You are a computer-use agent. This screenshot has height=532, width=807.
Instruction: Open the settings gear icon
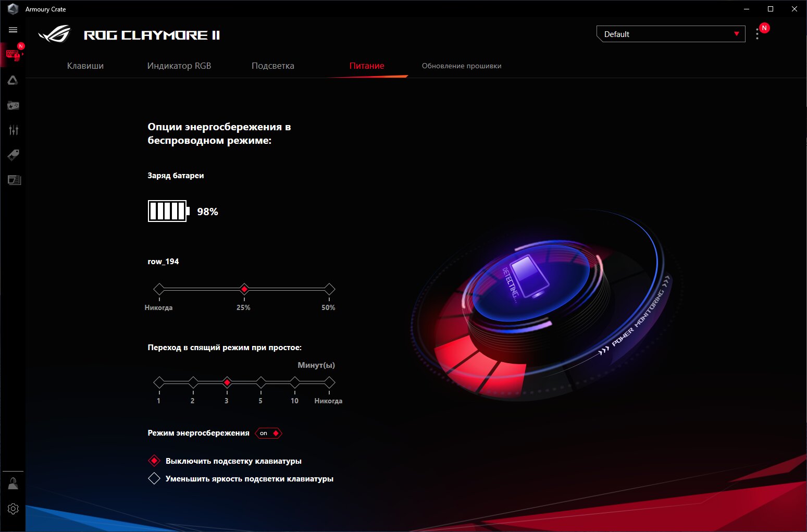[13, 509]
